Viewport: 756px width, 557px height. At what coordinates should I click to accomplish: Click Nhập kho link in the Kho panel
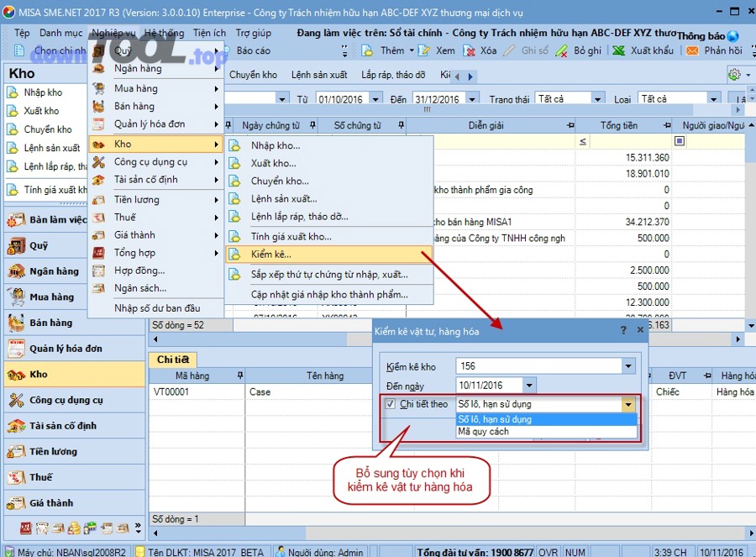(43, 92)
